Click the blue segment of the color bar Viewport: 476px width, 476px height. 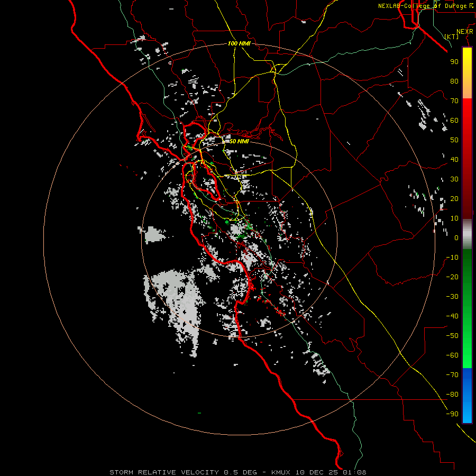click(467, 396)
